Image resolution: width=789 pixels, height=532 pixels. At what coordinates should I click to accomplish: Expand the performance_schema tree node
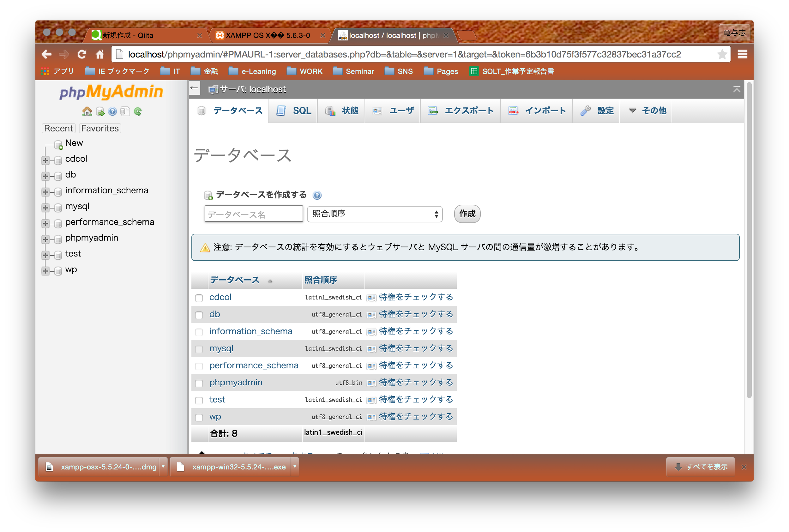45,223
